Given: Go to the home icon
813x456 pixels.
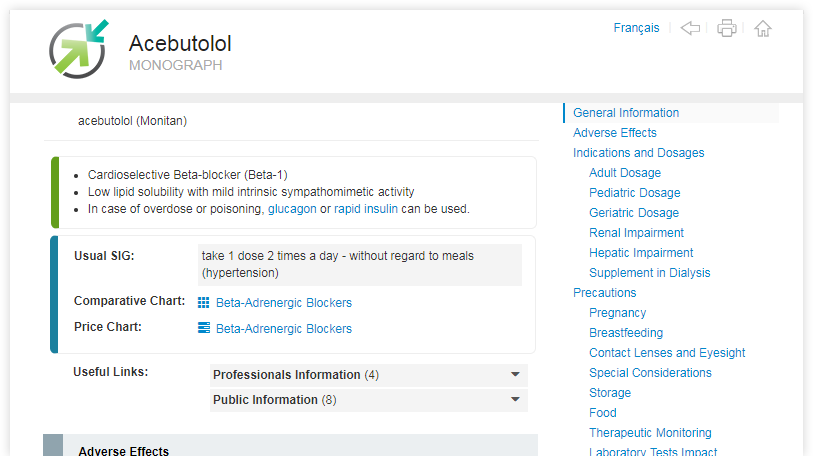Looking at the screenshot, I should 763,28.
